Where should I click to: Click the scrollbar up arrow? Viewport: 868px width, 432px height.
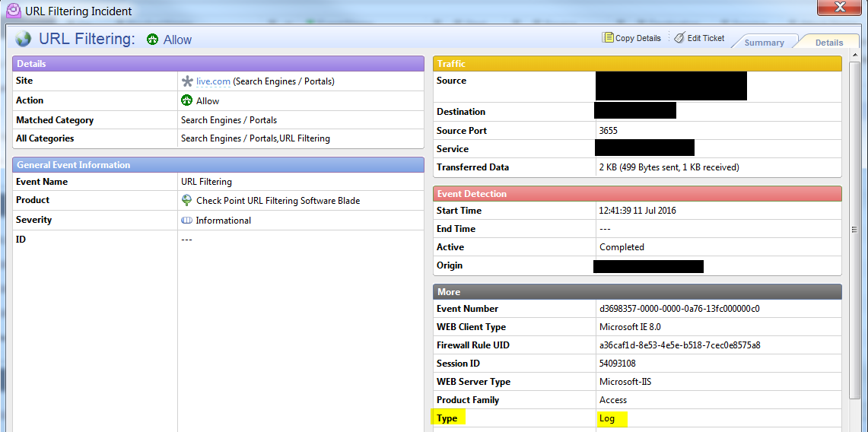coord(855,55)
